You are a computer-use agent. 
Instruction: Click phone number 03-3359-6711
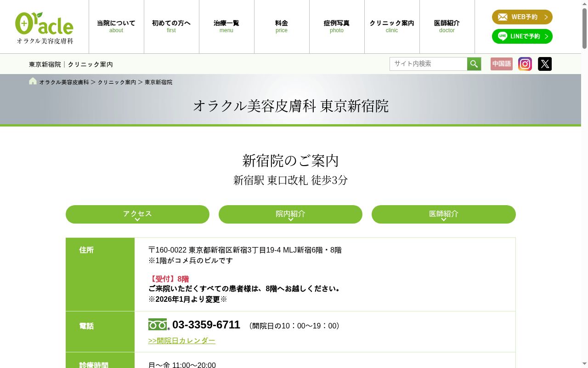click(x=206, y=325)
